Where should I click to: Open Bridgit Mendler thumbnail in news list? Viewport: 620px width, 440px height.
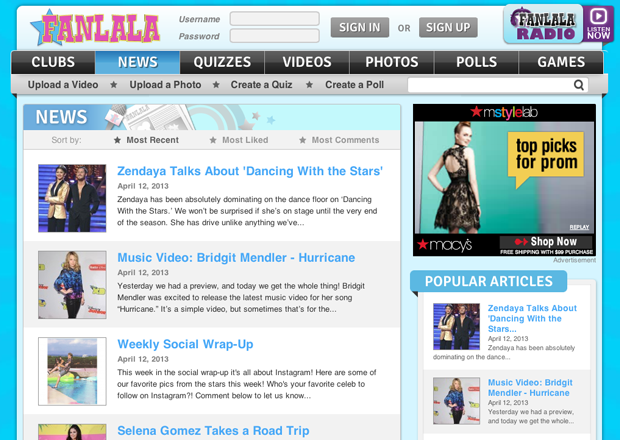click(72, 285)
